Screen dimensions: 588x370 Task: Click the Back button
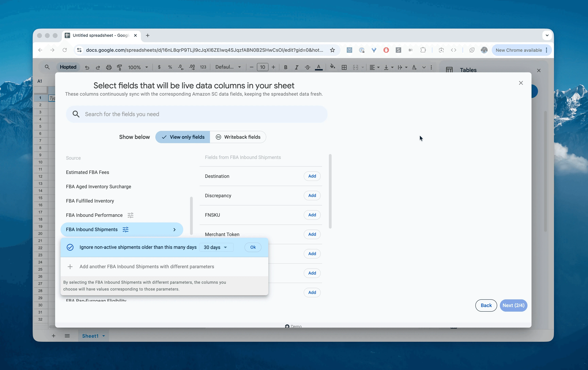pyautogui.click(x=486, y=305)
